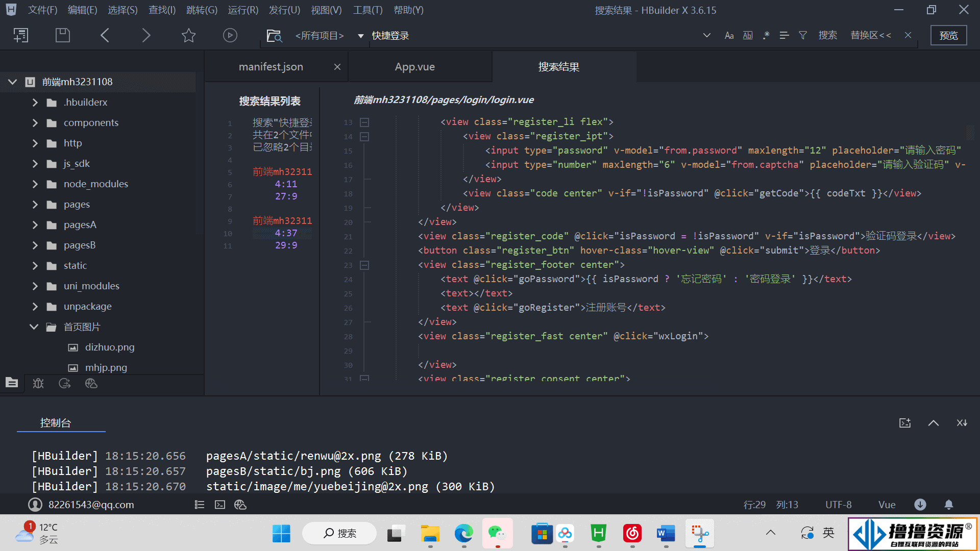Open search result 29:9
Viewport: 980px width, 551px height.
click(286, 245)
